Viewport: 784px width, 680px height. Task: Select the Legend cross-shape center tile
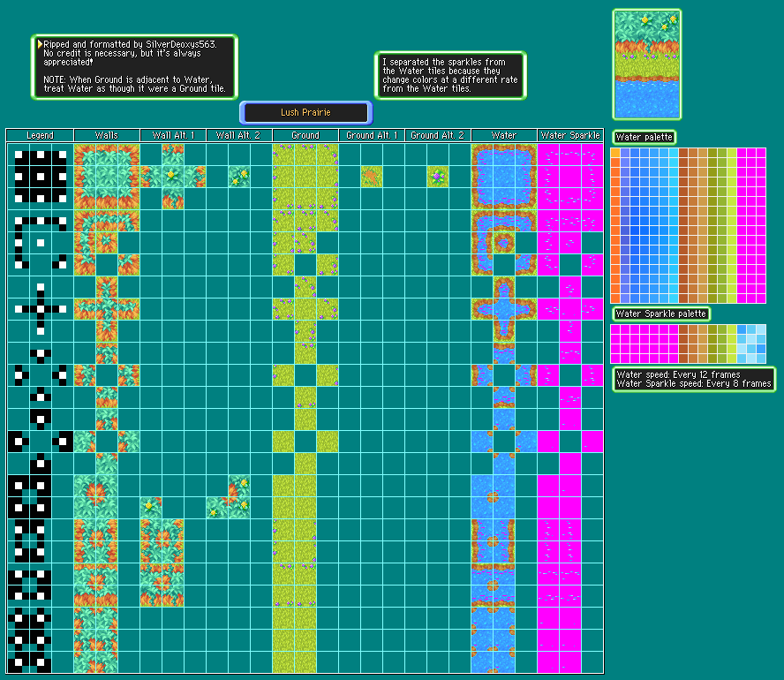(41, 309)
